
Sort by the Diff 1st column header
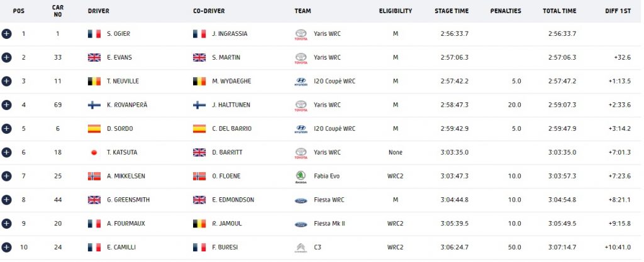point(618,11)
